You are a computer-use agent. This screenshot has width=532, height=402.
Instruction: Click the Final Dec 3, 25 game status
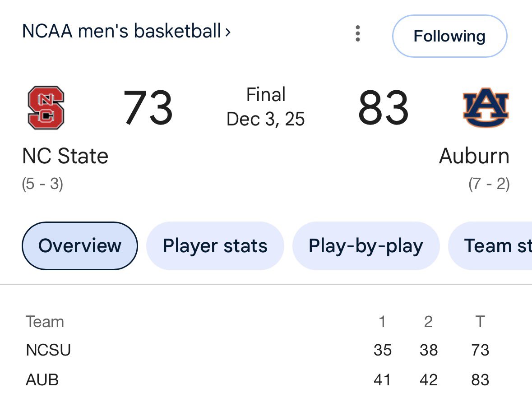[266, 107]
